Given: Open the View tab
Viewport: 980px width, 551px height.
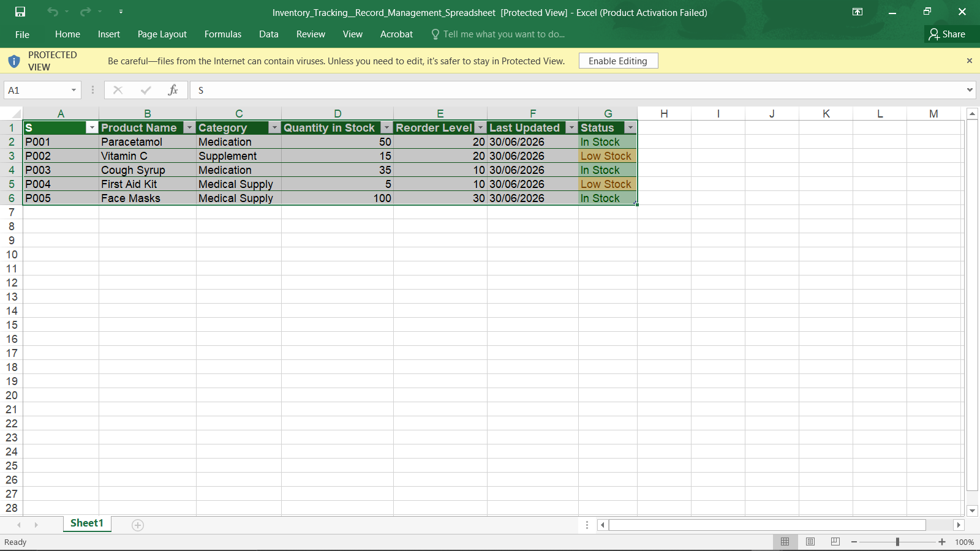Looking at the screenshot, I should 353,34.
